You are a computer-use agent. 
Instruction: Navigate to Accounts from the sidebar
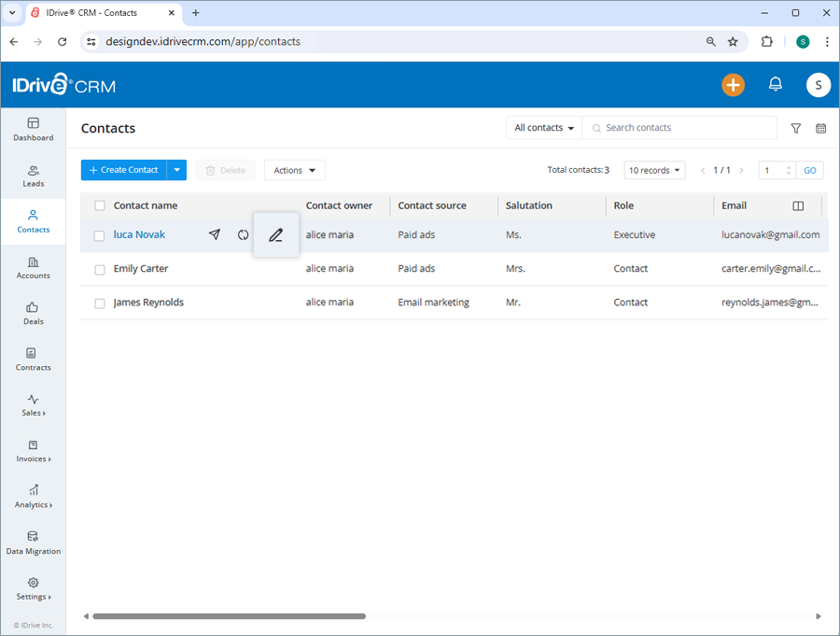pyautogui.click(x=33, y=269)
